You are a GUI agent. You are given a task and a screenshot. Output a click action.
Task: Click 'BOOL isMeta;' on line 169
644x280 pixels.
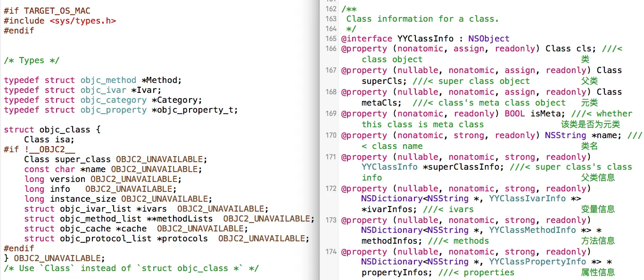click(x=535, y=114)
